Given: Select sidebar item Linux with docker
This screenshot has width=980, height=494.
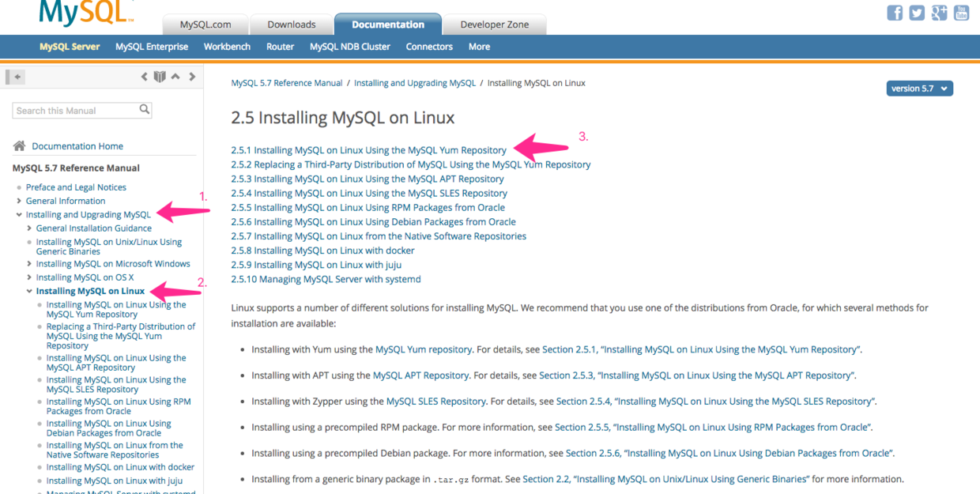Looking at the screenshot, I should [120, 467].
